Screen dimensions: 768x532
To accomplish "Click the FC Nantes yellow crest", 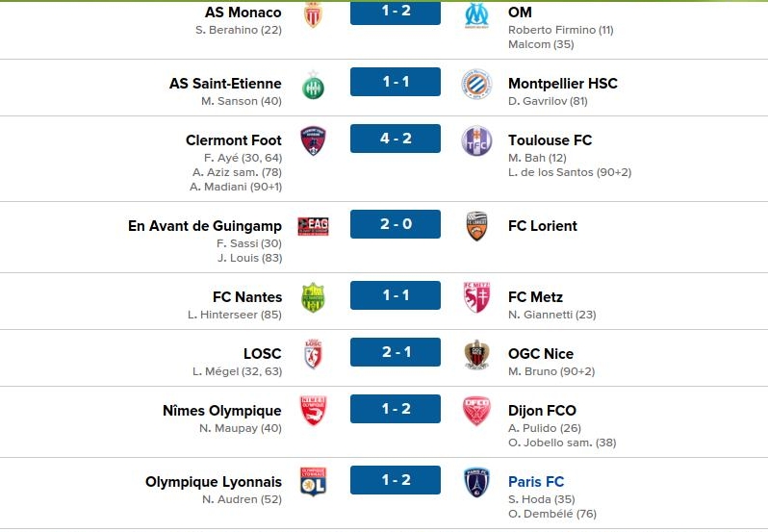I will tap(313, 297).
